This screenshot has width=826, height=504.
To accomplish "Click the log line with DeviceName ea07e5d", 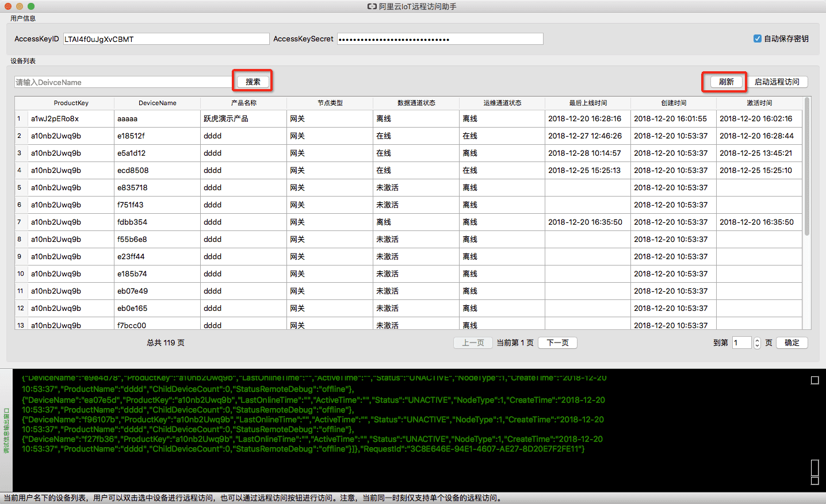I will tap(313, 405).
